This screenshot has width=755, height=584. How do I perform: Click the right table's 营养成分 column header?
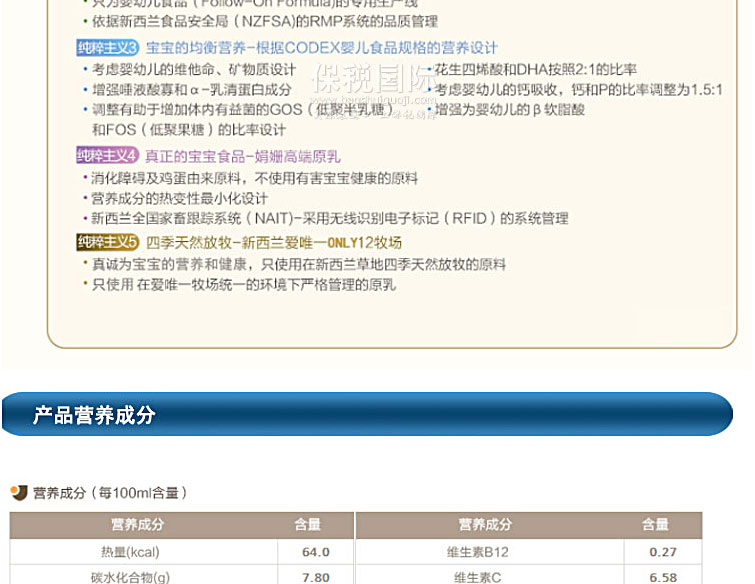(485, 525)
